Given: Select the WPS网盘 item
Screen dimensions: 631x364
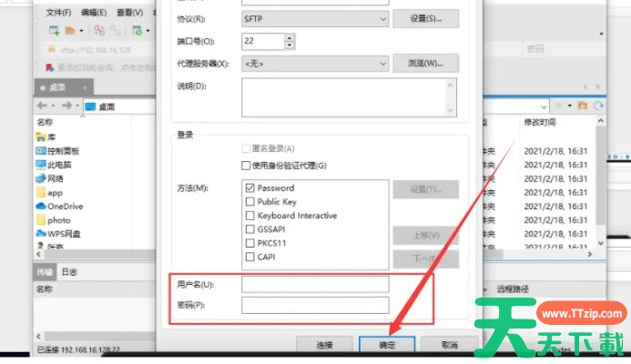Looking at the screenshot, I should coord(58,234).
